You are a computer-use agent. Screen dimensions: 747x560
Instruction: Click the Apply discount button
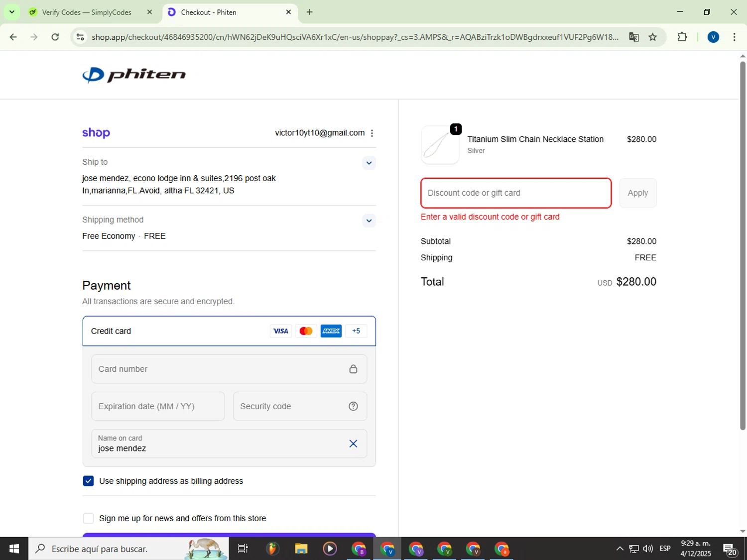tap(638, 193)
